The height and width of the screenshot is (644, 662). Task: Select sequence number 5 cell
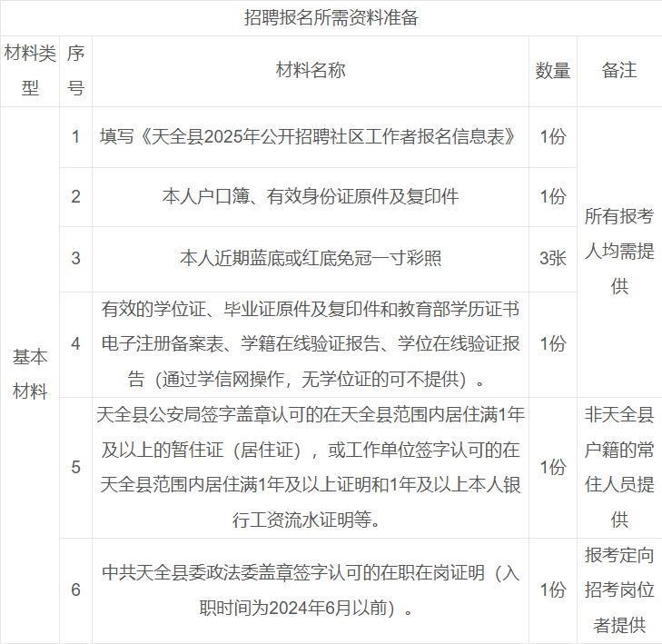[76, 468]
